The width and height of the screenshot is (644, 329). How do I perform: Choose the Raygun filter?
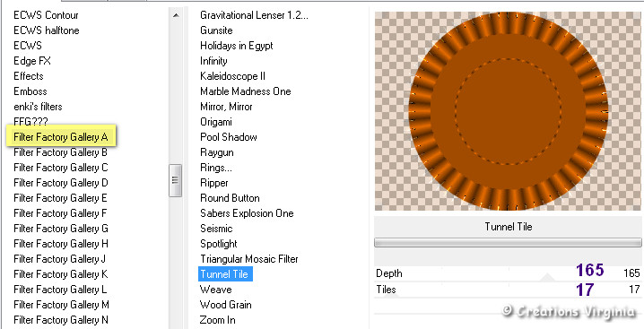[217, 152]
